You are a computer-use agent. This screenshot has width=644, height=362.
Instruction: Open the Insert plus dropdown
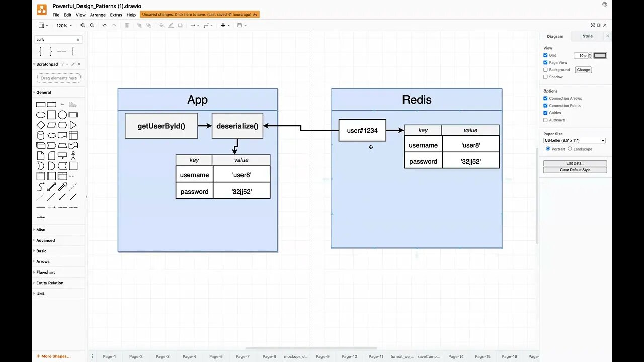(x=225, y=25)
